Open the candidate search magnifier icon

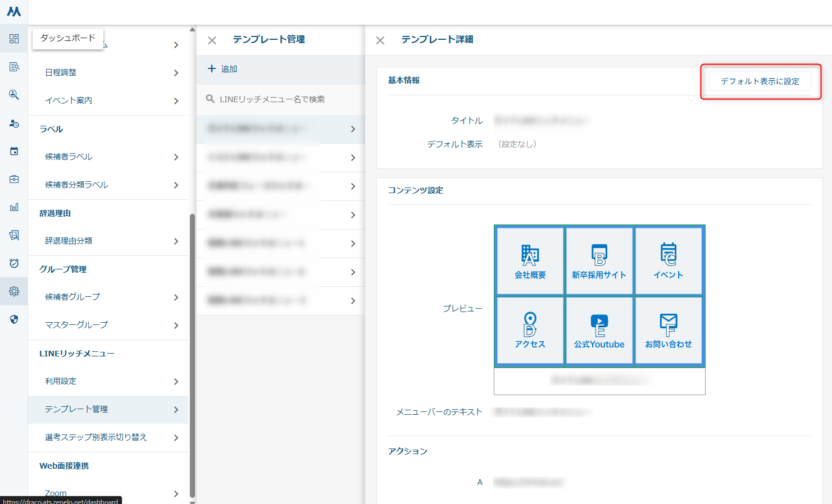click(x=14, y=95)
